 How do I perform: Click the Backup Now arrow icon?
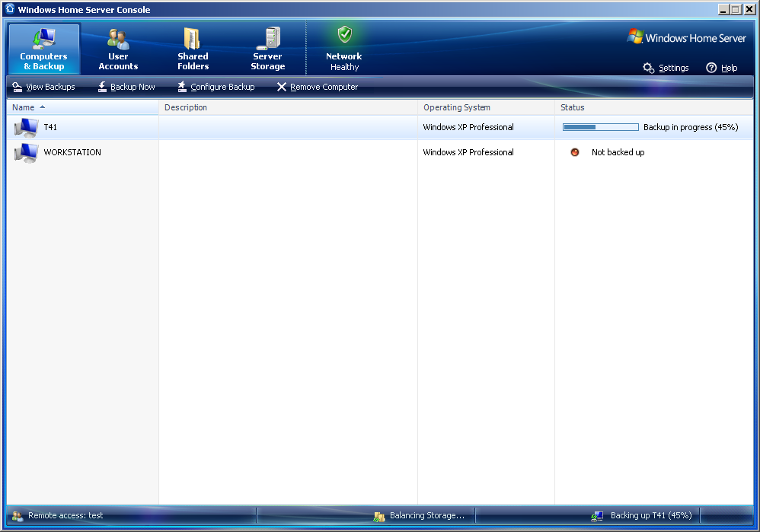click(x=102, y=87)
